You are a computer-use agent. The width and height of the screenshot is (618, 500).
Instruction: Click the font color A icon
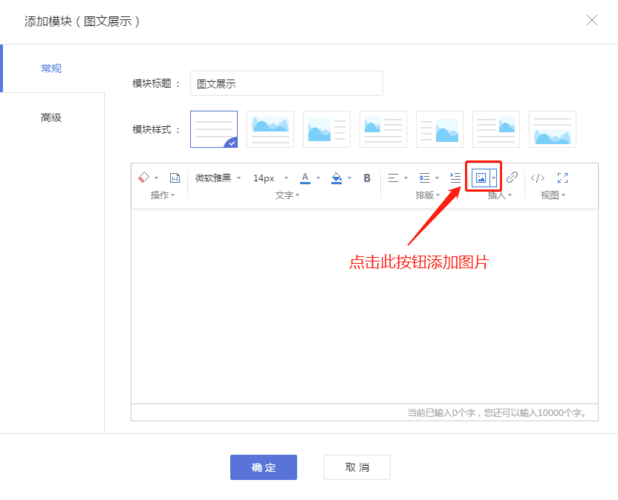305,178
